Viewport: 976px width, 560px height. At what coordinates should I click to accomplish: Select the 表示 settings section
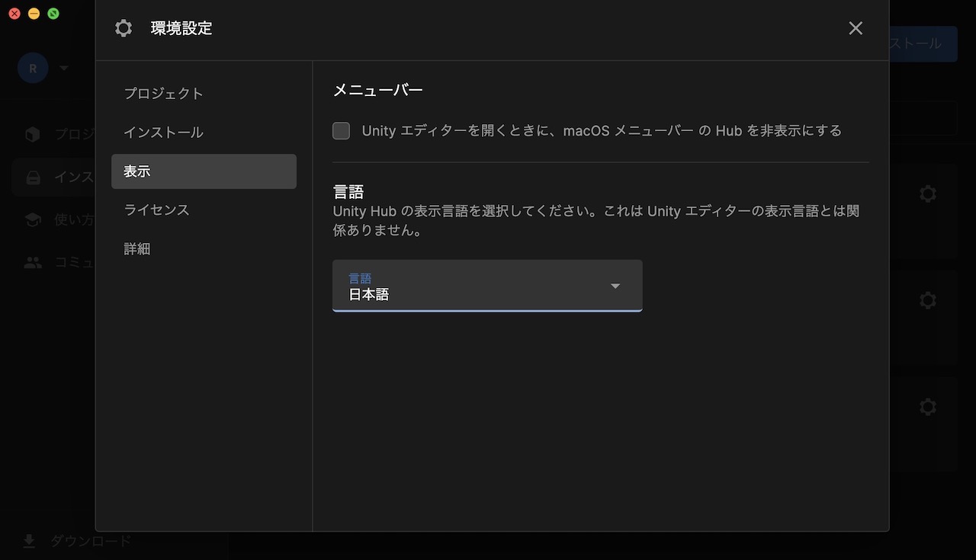pos(137,171)
